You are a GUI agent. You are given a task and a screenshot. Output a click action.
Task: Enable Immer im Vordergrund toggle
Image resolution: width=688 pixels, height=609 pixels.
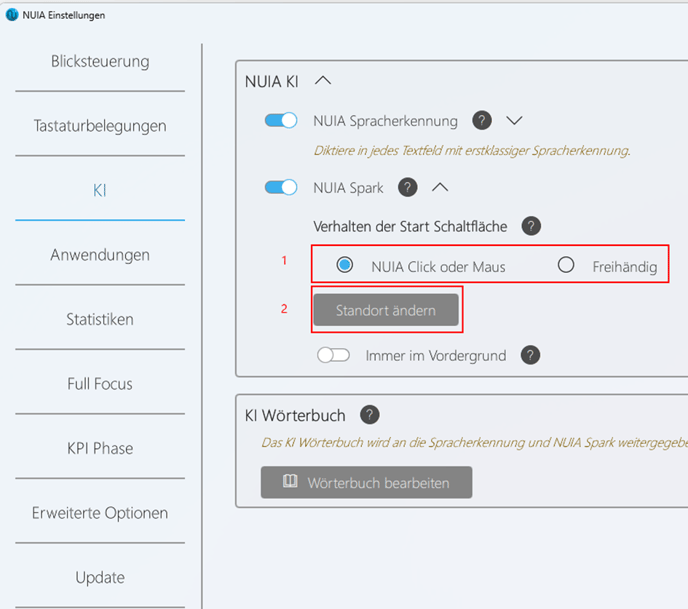pos(333,355)
